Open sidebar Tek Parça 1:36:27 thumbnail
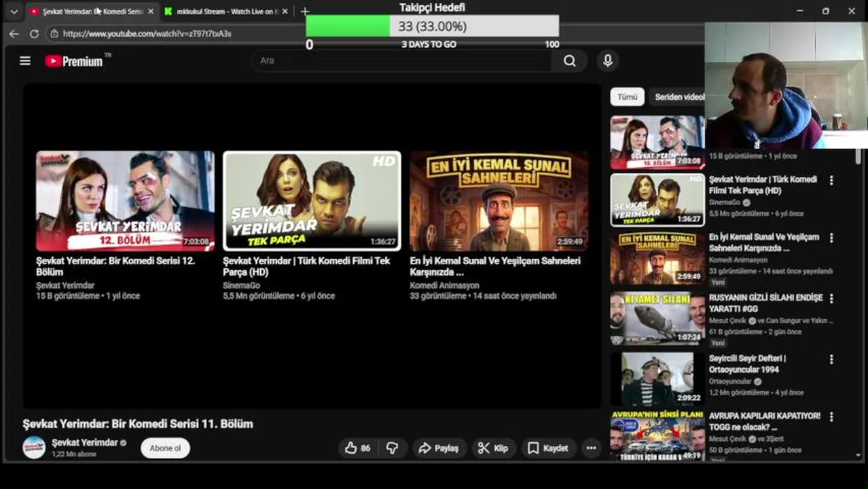Screen dimensions: 868x489 (x=657, y=200)
